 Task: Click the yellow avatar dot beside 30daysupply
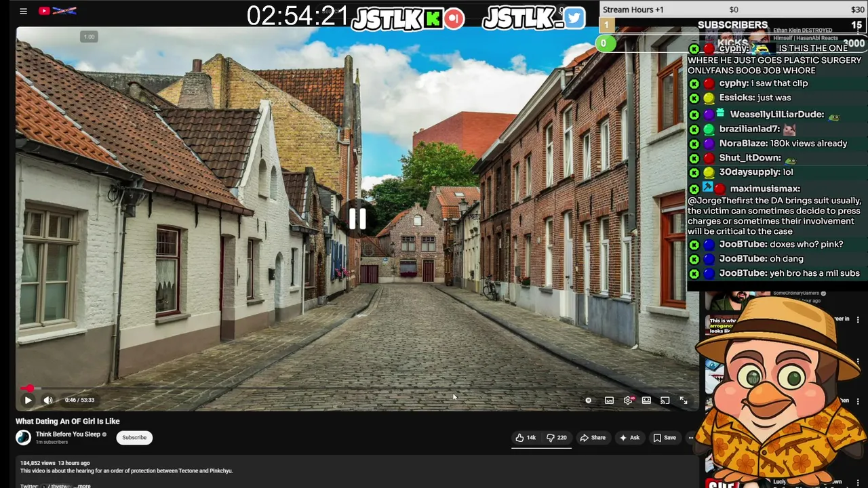pos(709,173)
